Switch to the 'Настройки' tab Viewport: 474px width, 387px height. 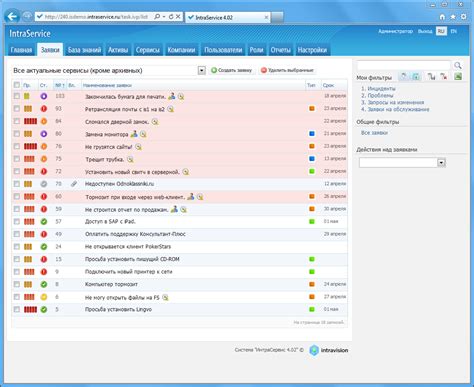312,50
